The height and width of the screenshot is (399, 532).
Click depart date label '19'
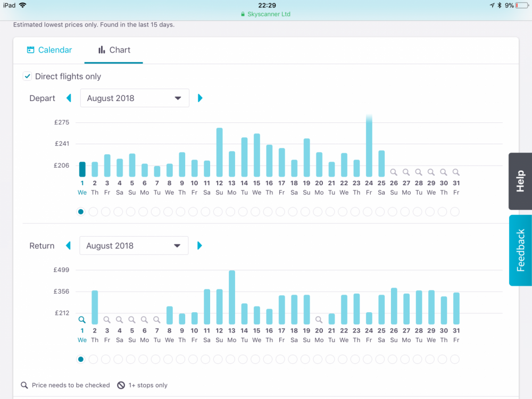point(306,183)
